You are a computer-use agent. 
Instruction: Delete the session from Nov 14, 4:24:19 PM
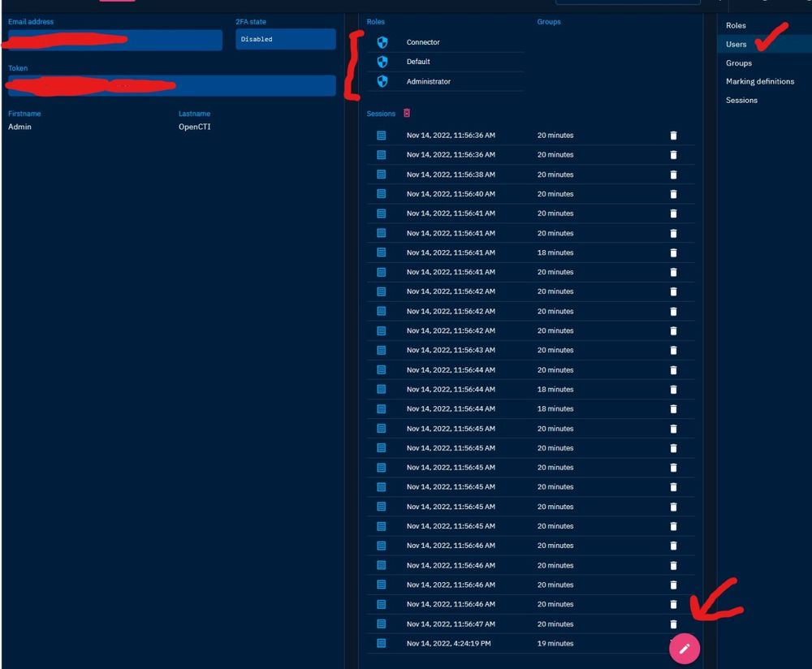tap(673, 643)
